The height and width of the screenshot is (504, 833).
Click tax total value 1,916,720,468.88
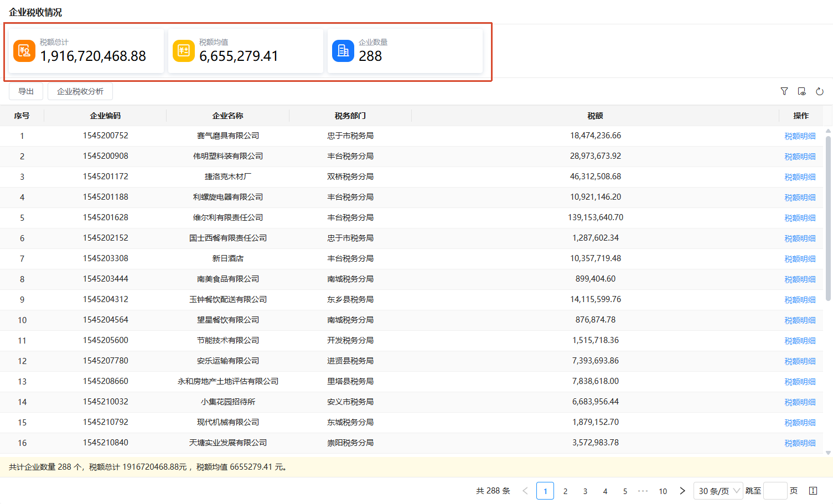pos(93,56)
